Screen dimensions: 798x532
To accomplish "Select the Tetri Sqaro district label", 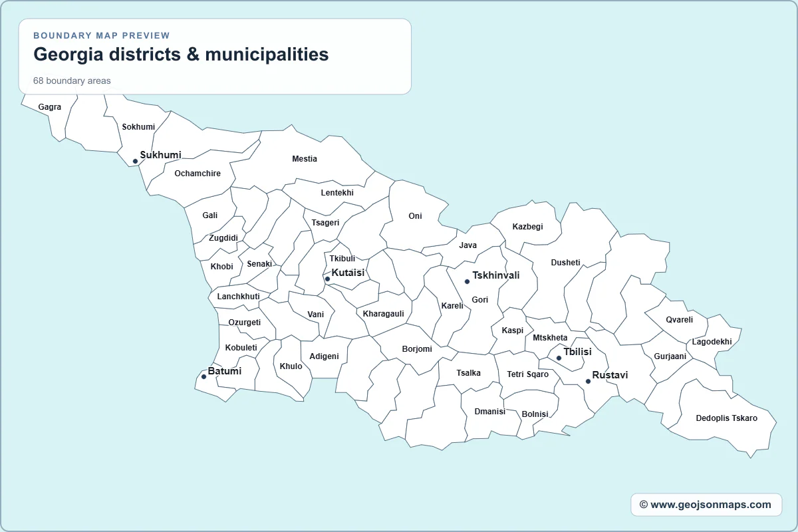I will coord(528,374).
